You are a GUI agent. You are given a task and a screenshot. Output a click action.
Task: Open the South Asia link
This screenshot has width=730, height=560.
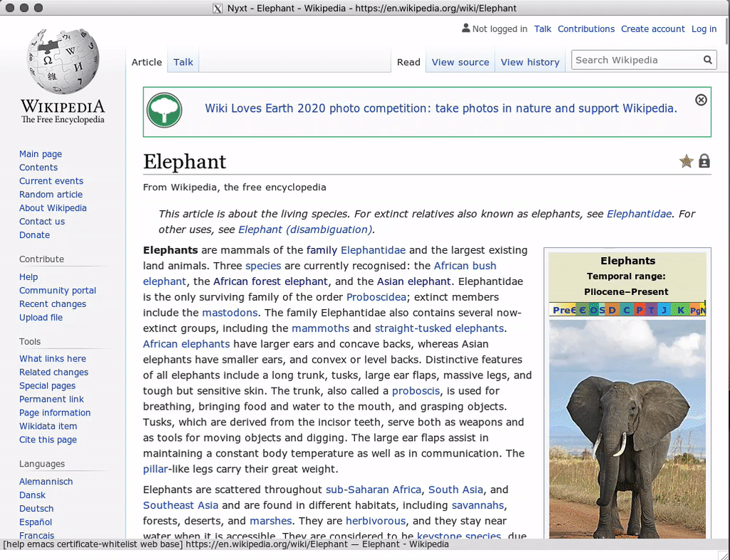click(456, 489)
